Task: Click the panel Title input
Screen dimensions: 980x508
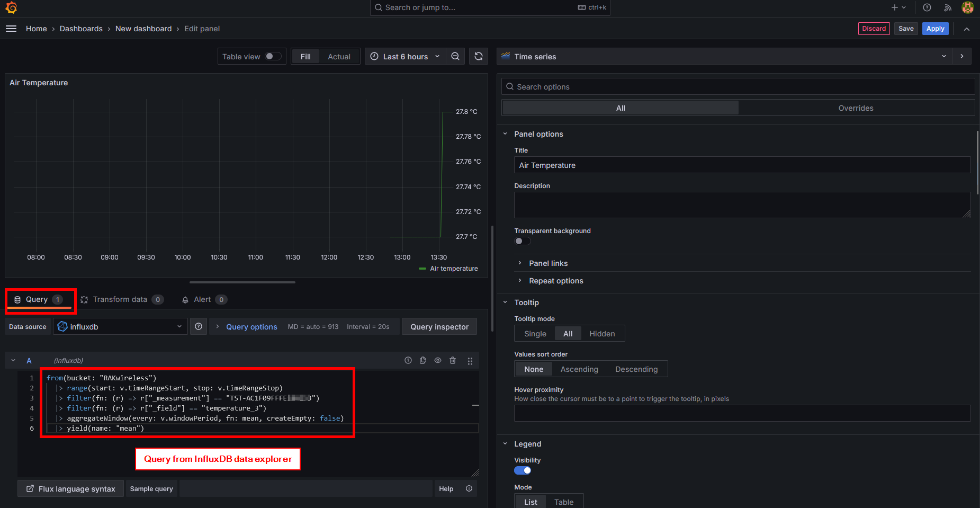Action: (x=742, y=165)
